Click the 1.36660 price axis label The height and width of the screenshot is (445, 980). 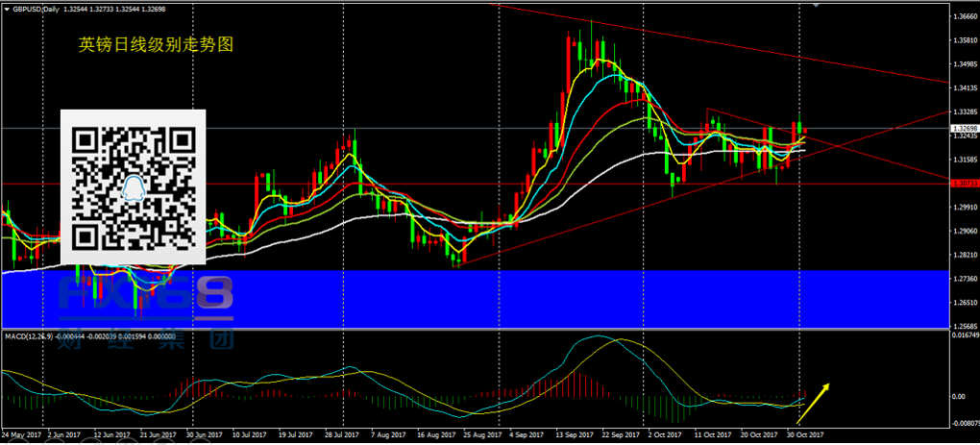[963, 16]
